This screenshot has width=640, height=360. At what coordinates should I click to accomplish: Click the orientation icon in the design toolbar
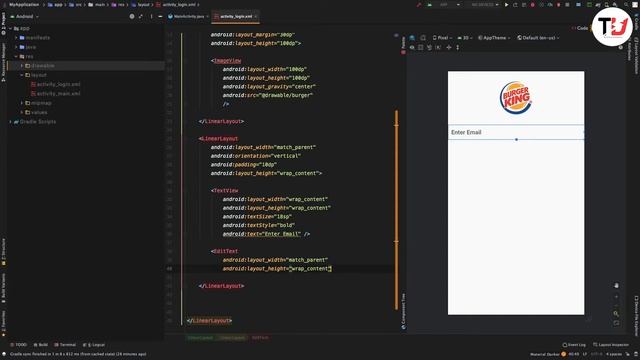(x=423, y=38)
